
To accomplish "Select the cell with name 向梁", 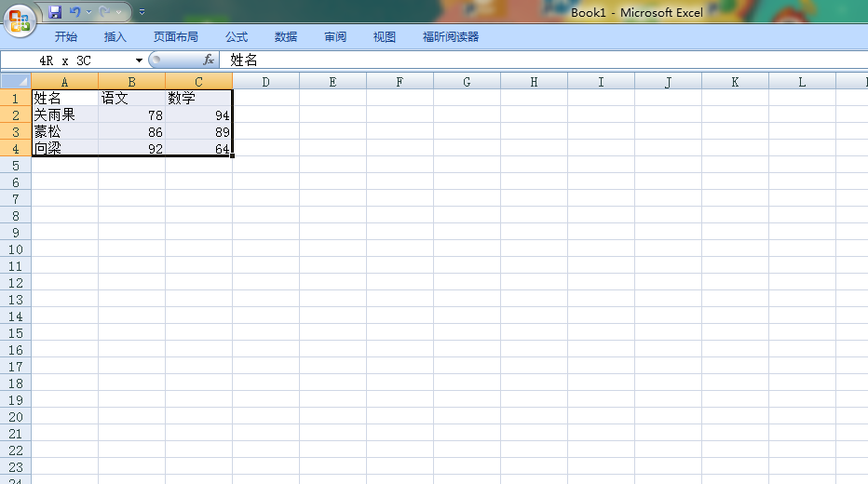I will (x=65, y=149).
